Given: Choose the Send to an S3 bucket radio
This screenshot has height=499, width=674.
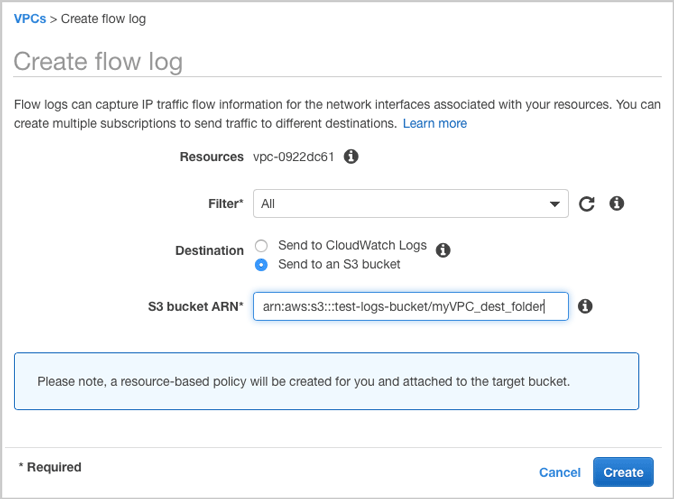Looking at the screenshot, I should pyautogui.click(x=262, y=265).
